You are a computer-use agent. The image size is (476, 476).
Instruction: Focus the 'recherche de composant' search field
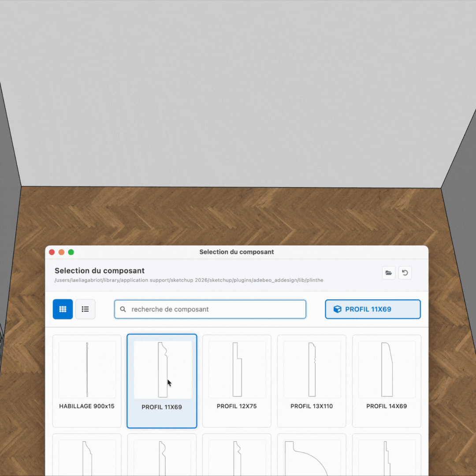click(216, 309)
